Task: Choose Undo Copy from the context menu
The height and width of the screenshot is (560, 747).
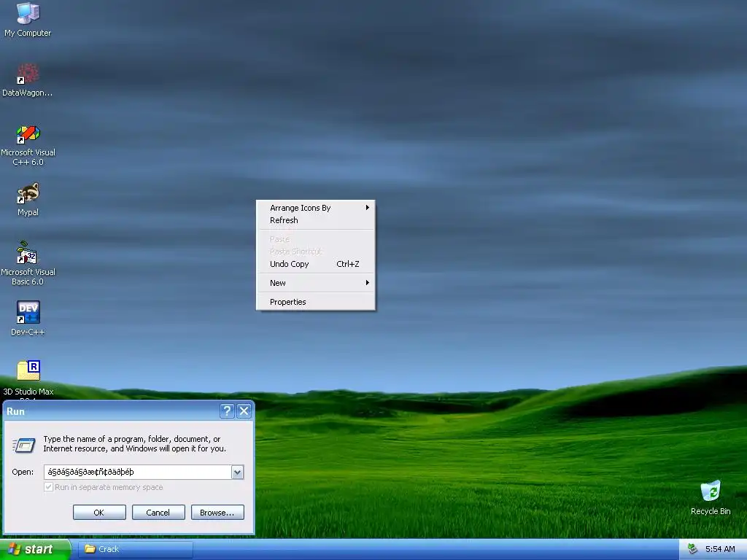Action: 316,264
